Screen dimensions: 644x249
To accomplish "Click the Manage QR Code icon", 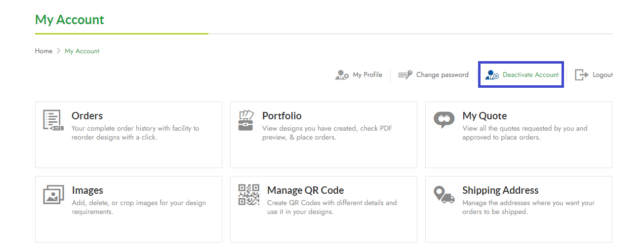I will [248, 195].
